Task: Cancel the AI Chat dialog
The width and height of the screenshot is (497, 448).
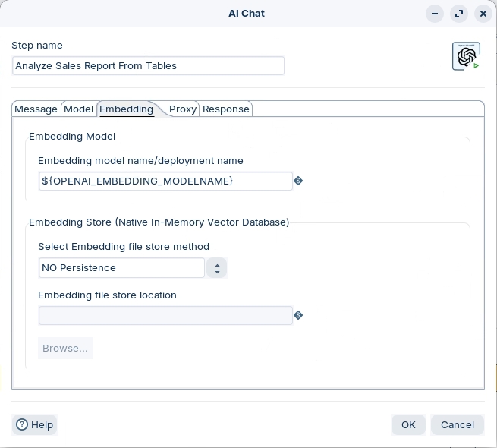Action: [x=457, y=424]
